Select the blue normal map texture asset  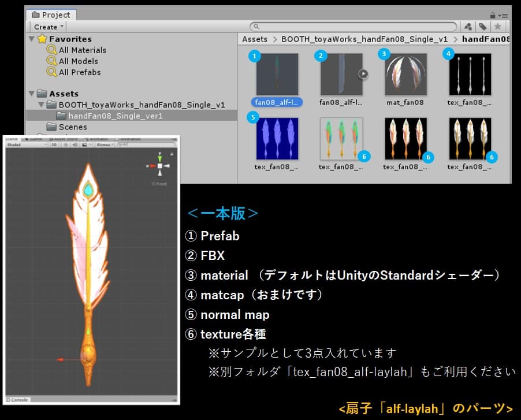tap(277, 139)
